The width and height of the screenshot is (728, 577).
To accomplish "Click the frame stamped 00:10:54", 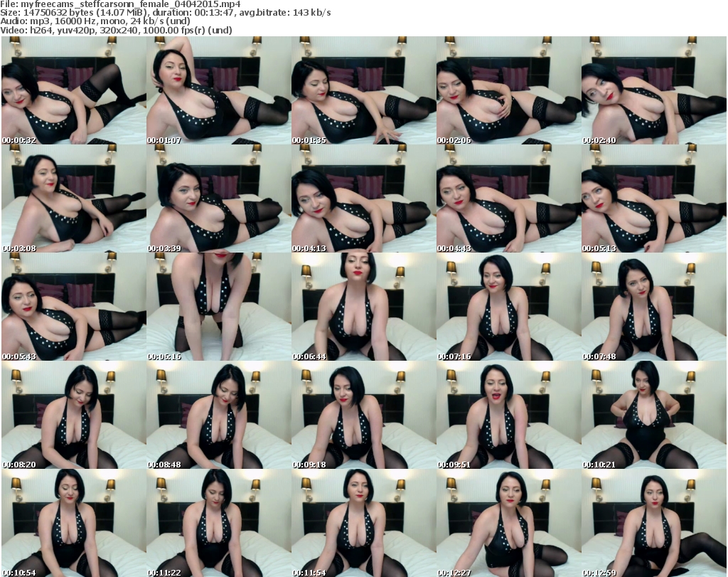I will [x=74, y=523].
